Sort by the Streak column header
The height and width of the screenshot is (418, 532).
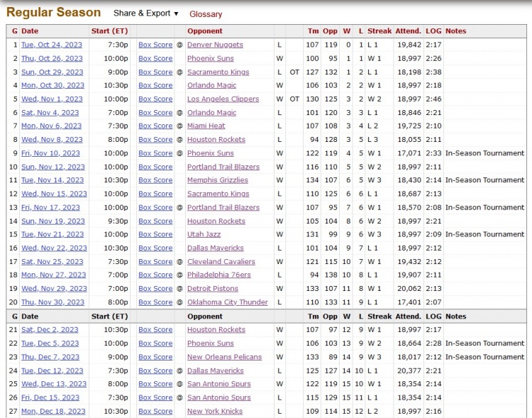coord(379,31)
